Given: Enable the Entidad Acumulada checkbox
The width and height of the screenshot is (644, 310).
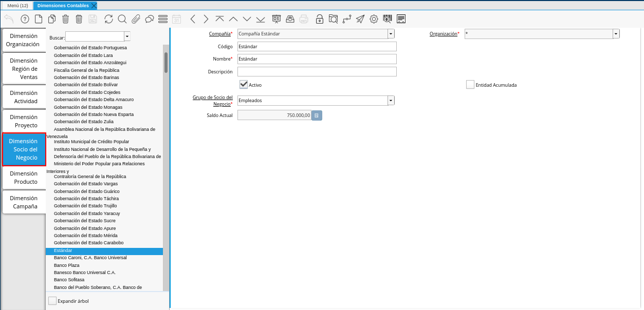Looking at the screenshot, I should [x=470, y=85].
